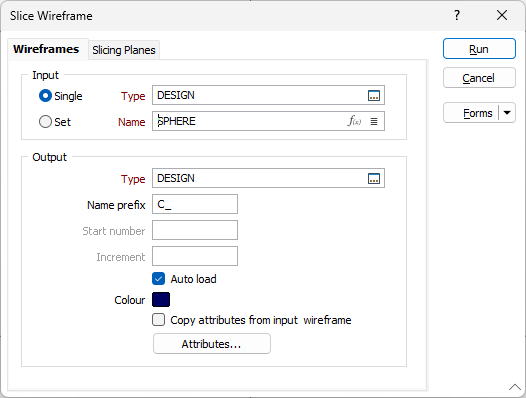Select the Single radio button
This screenshot has width=526, height=398.
45,96
